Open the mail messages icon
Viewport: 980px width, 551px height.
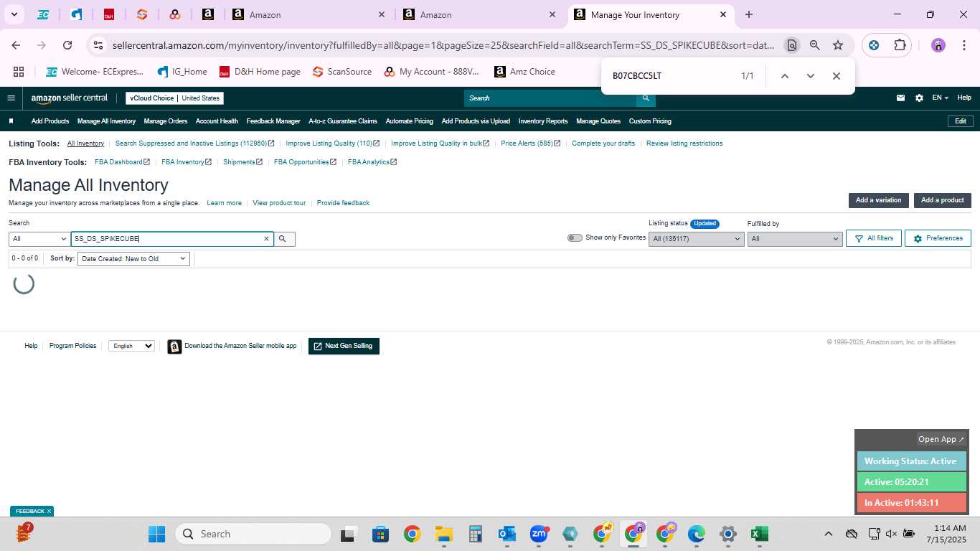(x=900, y=98)
